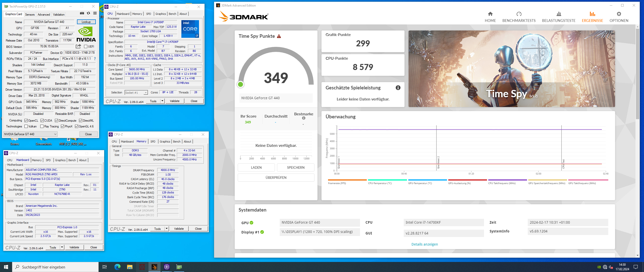Click GPU-Auslastung red legend swatch
This screenshot has width=644, height=272.
[x=467, y=180]
